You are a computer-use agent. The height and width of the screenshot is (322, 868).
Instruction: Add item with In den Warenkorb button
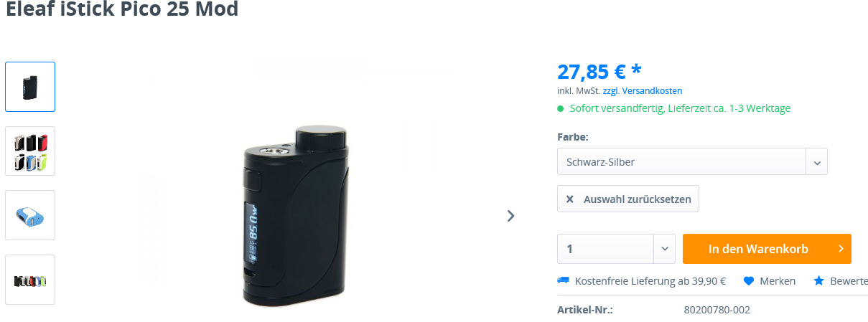[767, 249]
